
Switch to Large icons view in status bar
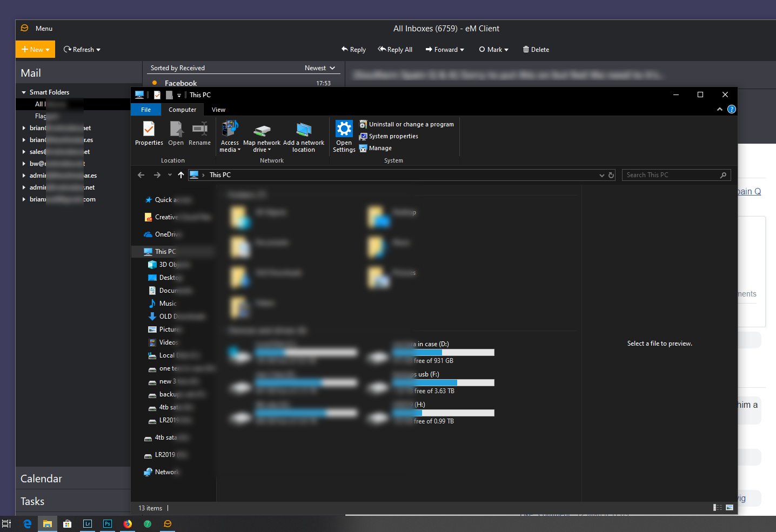730,508
